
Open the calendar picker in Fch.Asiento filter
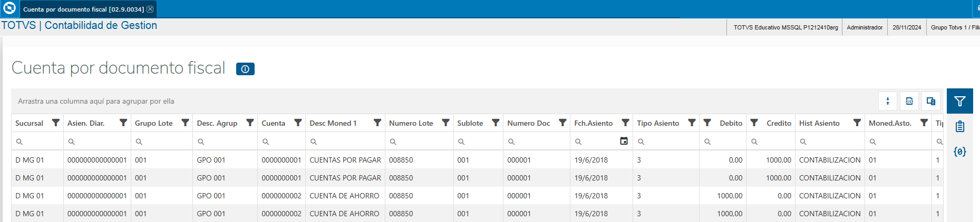tap(624, 141)
